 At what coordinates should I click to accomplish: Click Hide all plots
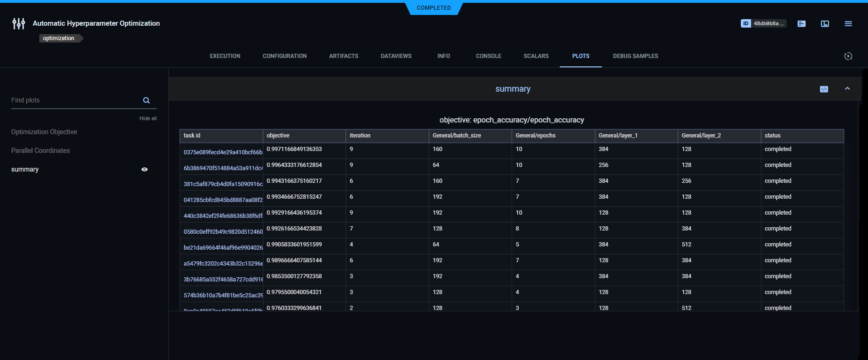(148, 119)
